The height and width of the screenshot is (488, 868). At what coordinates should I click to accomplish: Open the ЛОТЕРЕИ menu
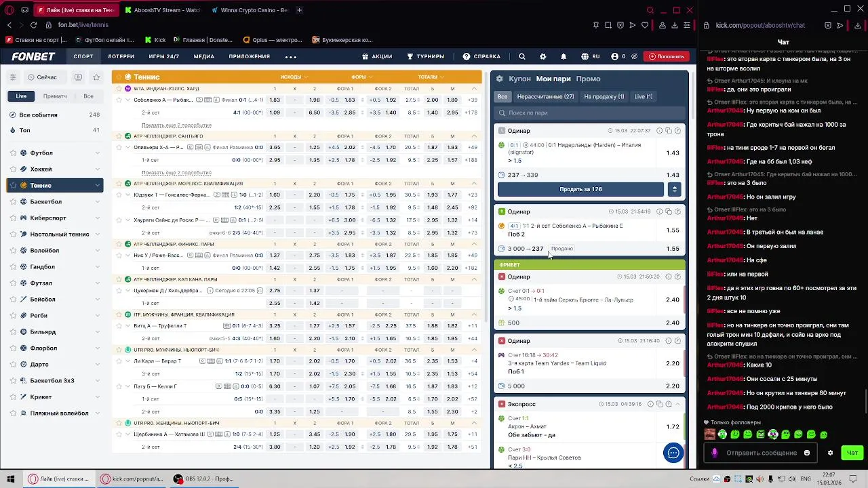[x=121, y=56]
